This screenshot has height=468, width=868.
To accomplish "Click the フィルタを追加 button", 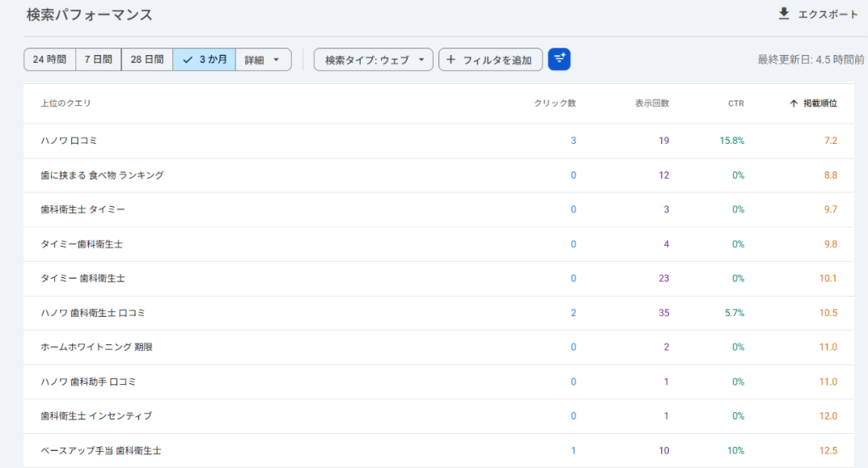I will pos(491,59).
